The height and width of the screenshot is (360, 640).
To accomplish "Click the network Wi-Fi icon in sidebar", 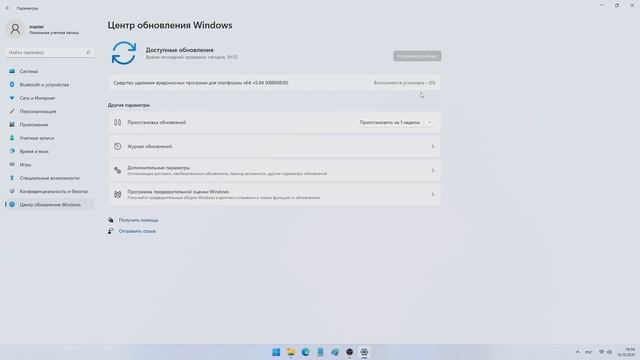I will [12, 98].
